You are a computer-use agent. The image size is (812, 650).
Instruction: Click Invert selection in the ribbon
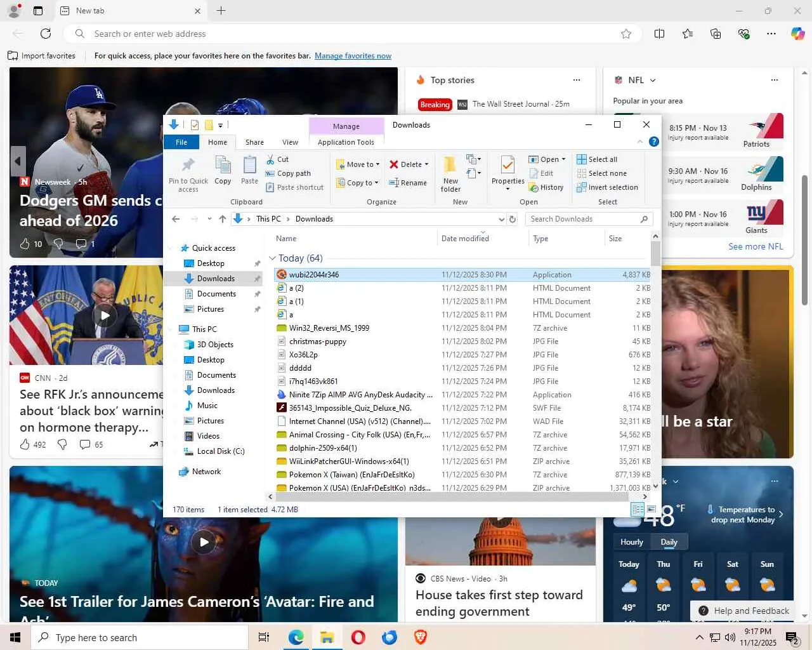pos(607,187)
